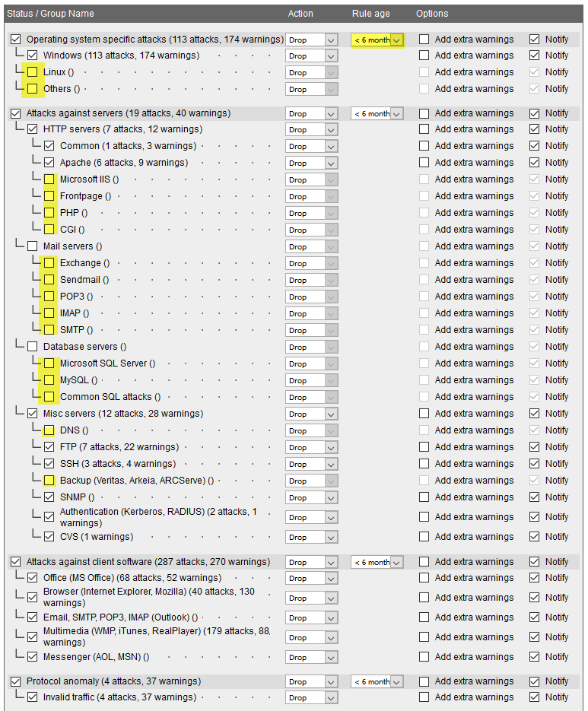Check the Exchange group checkbox
The width and height of the screenshot is (588, 711).
49,263
